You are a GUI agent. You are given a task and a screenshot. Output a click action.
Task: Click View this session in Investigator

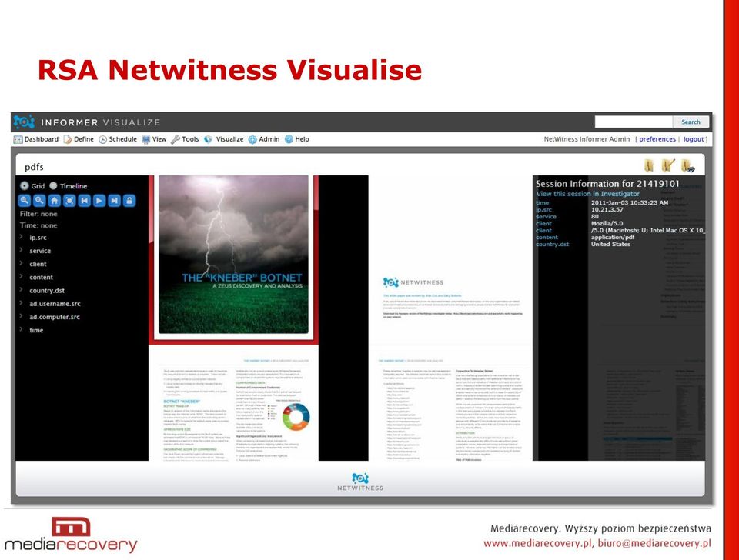[587, 194]
